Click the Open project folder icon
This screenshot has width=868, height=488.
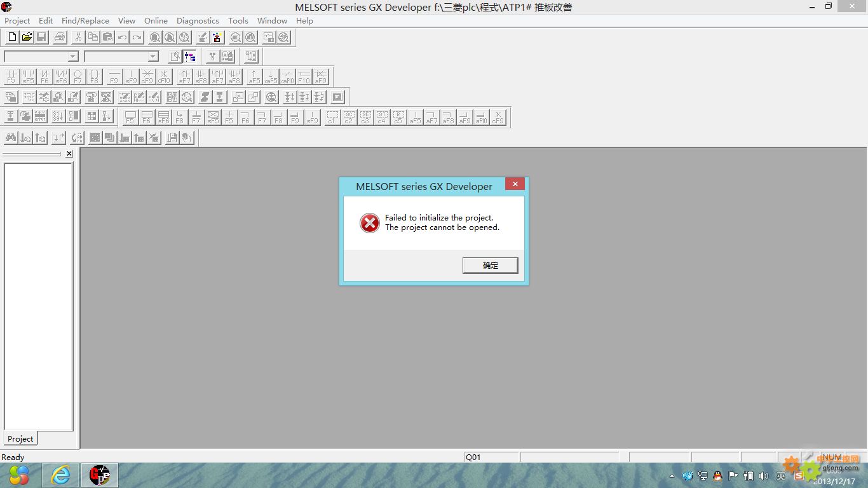pos(27,37)
